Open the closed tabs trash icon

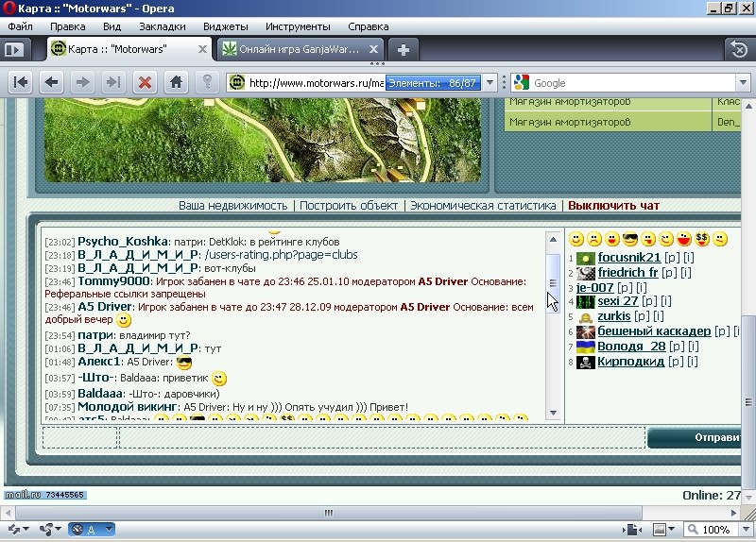(x=739, y=49)
